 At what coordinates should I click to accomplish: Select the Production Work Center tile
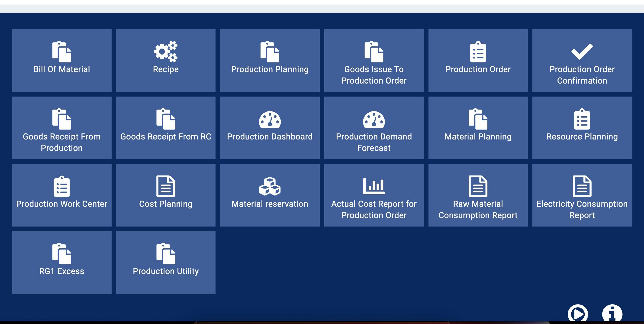click(61, 195)
